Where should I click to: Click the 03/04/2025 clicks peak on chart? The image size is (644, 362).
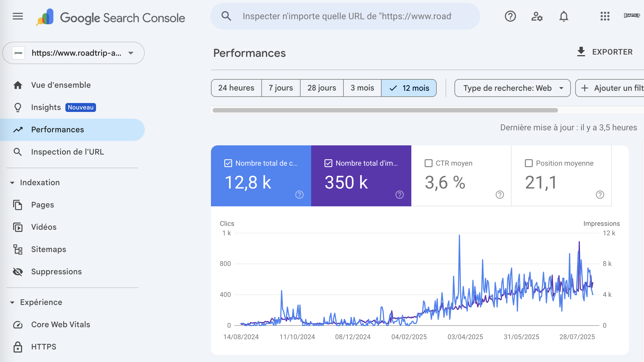click(x=459, y=236)
